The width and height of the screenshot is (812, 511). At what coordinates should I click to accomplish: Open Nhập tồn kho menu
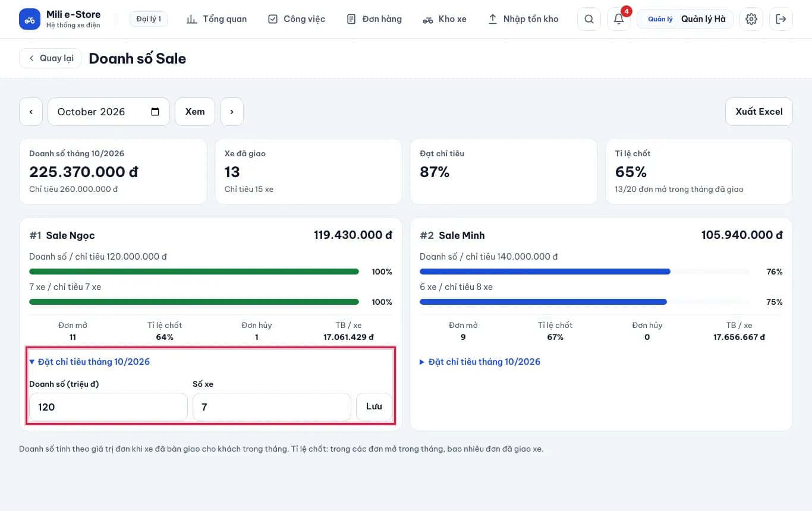tap(523, 19)
